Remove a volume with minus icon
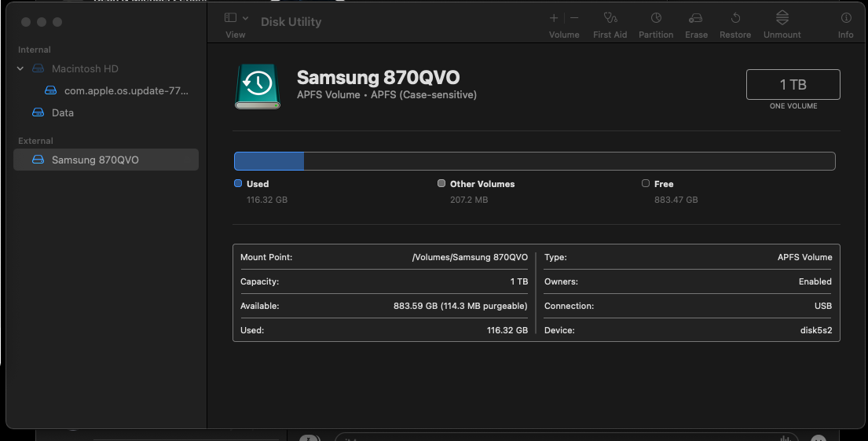The width and height of the screenshot is (868, 441). pos(574,18)
